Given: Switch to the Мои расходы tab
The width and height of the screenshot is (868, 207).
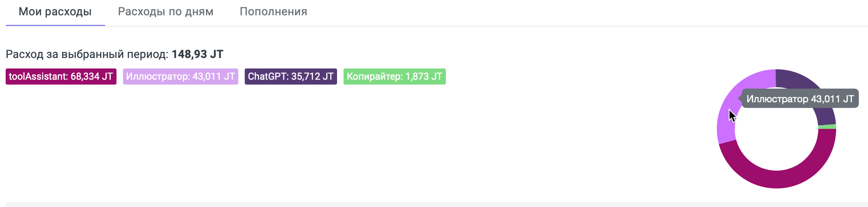Looking at the screenshot, I should [55, 12].
